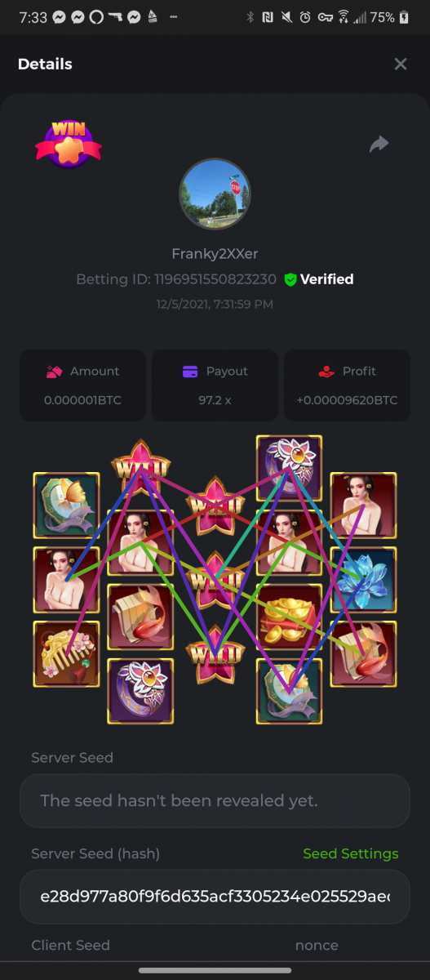Tap the share arrow icon
Screen dimensions: 430x980
click(x=379, y=145)
